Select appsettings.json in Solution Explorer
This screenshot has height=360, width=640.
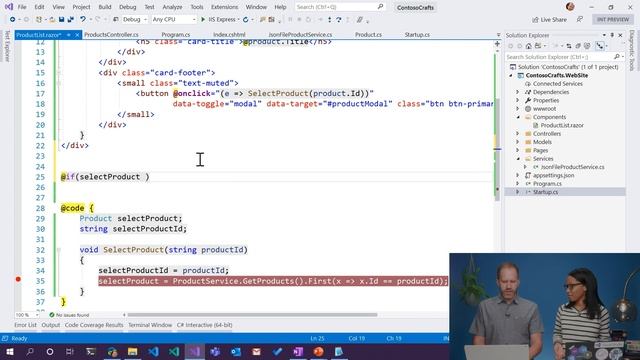[553, 176]
